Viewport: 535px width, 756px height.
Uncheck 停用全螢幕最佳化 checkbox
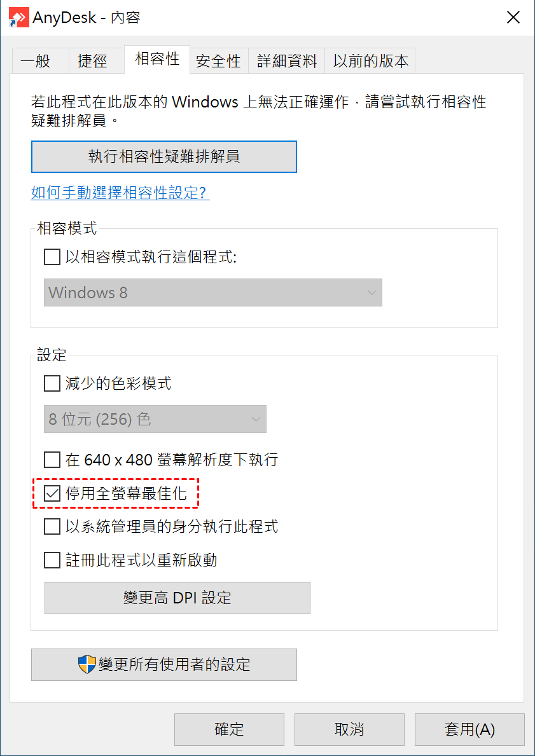[x=52, y=493]
